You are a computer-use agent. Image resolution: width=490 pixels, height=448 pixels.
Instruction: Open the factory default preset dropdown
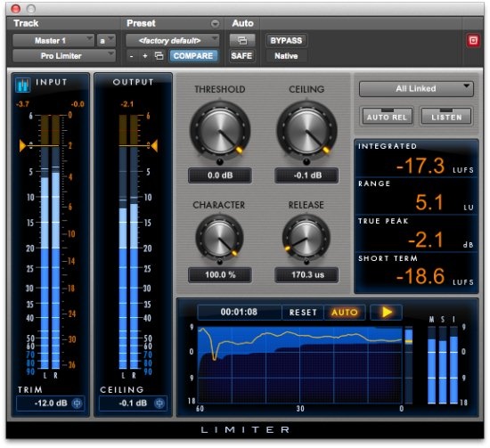(172, 41)
